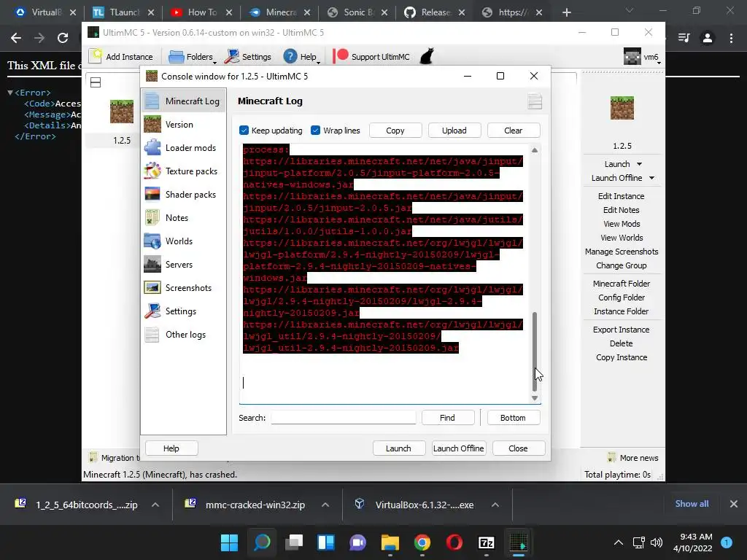Click Support UltimMC Patreon icon
Screen dimensions: 747x560
tap(341, 56)
